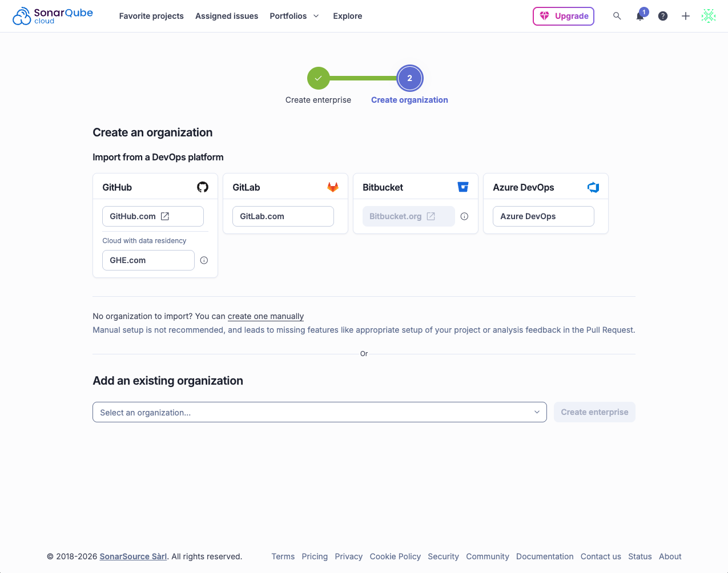Open the SonarQube Cloud logo home link
Screen dimensions: 728x573
pos(53,16)
